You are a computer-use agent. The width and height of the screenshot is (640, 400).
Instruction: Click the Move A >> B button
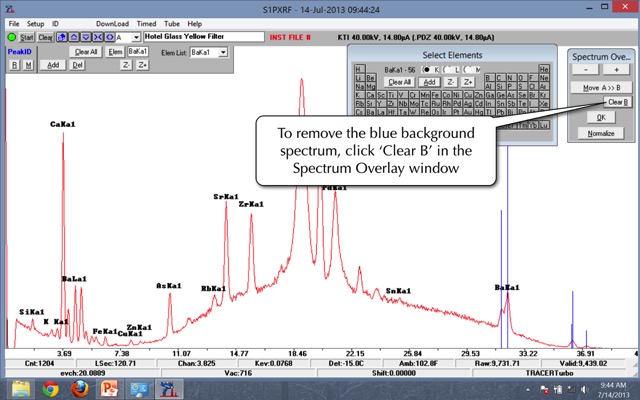pyautogui.click(x=601, y=88)
